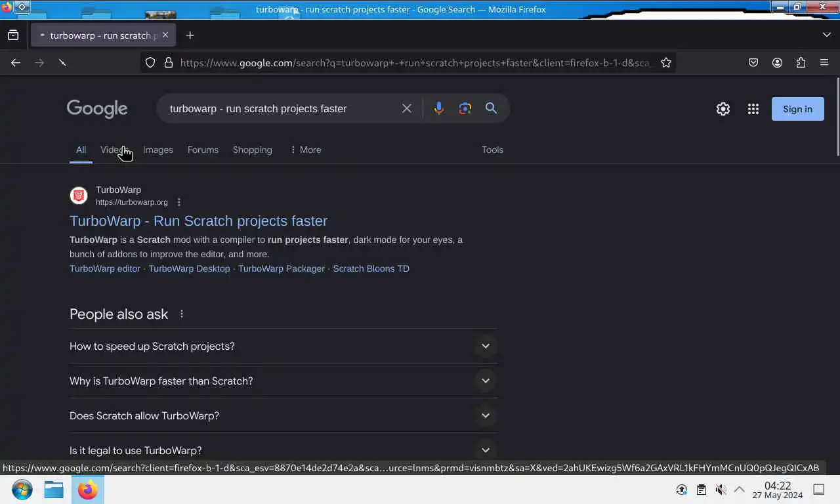Stop loading the page
840x504 pixels.
tap(62, 62)
